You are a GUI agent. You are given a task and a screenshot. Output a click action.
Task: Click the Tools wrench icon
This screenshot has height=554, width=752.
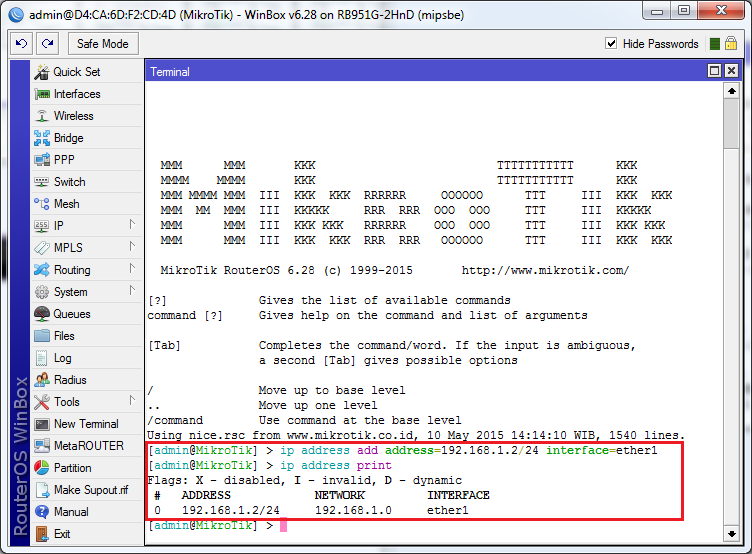tap(42, 402)
